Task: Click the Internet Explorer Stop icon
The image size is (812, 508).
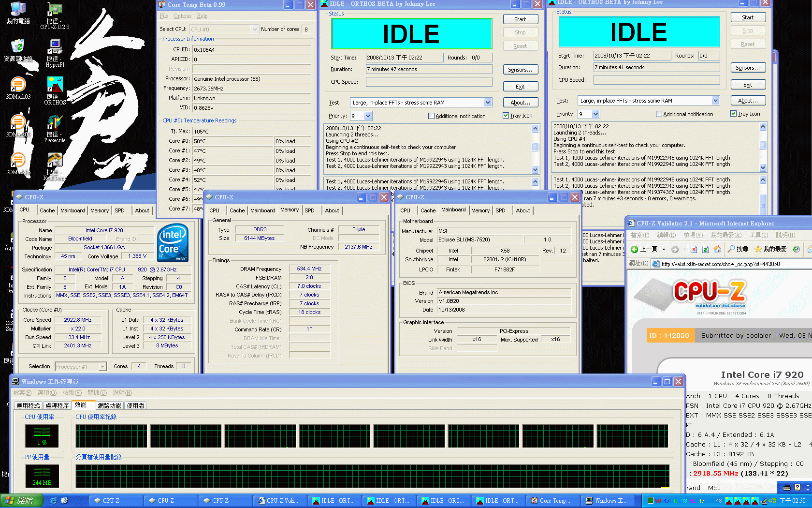Action: point(694,249)
